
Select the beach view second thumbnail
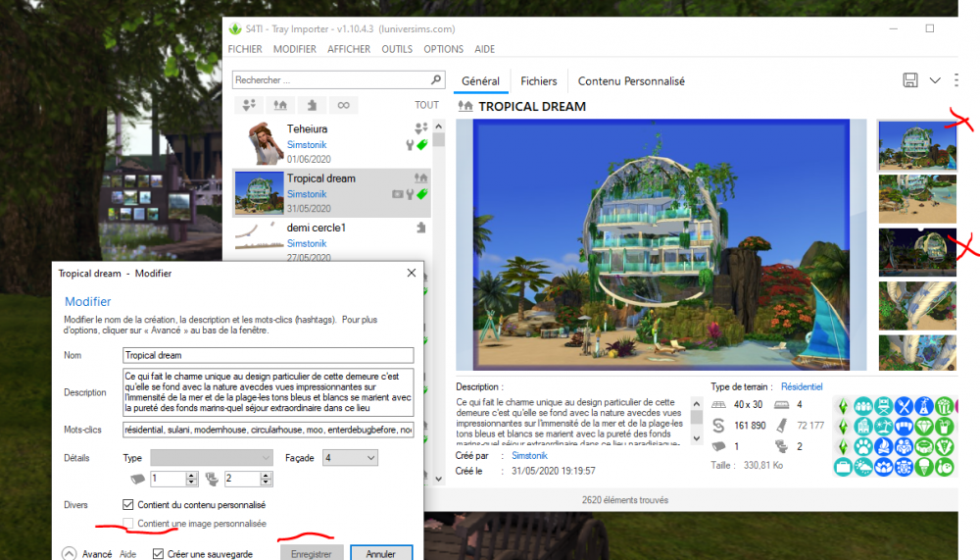pos(917,199)
